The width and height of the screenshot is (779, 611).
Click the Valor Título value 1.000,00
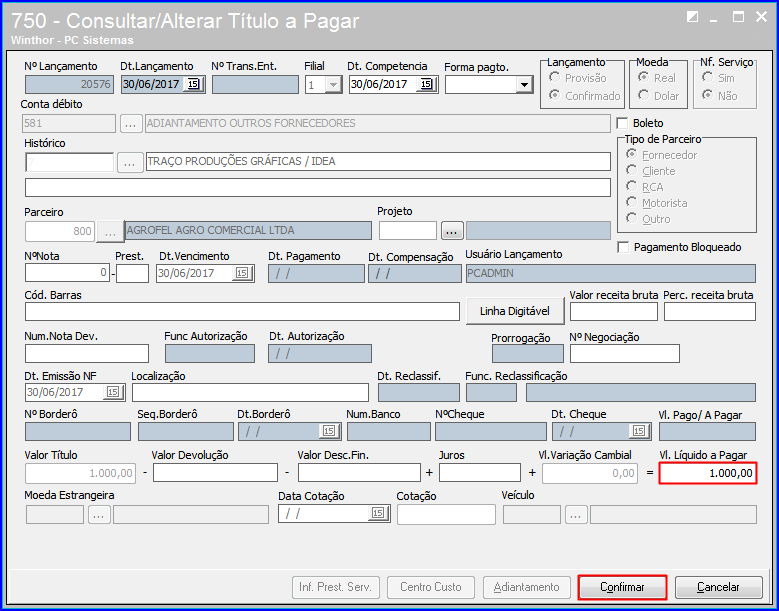coord(111,473)
